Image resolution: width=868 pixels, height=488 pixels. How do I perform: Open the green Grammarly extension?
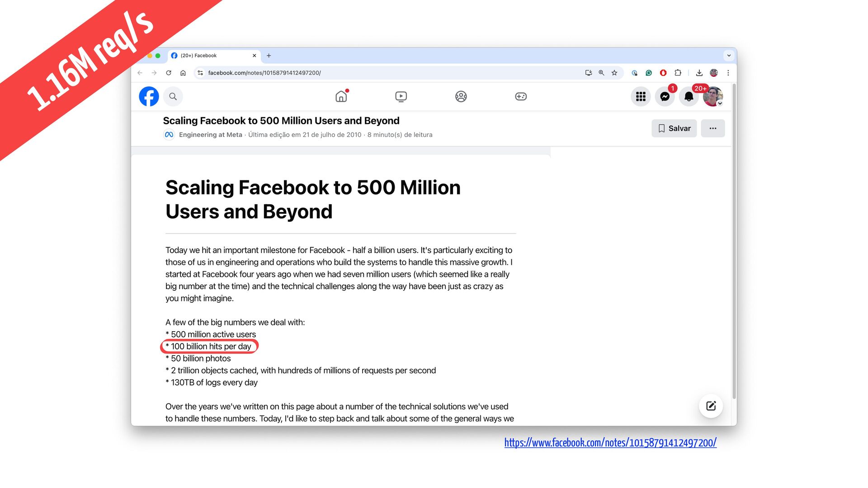649,73
